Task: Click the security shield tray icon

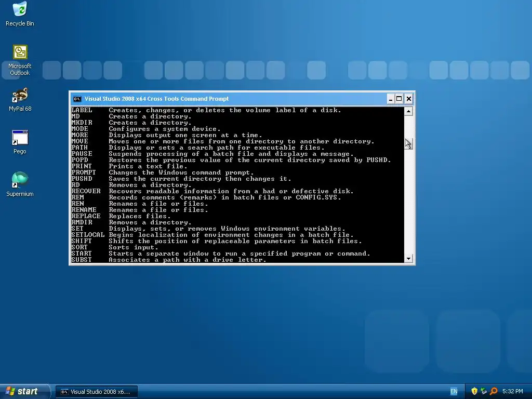Action: point(474,391)
